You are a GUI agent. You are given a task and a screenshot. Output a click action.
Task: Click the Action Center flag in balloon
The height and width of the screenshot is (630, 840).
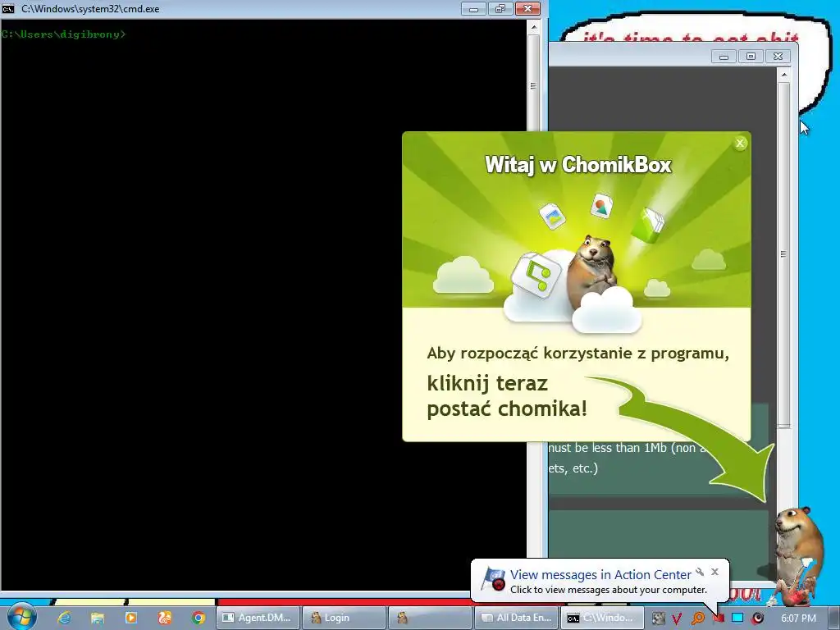point(493,580)
